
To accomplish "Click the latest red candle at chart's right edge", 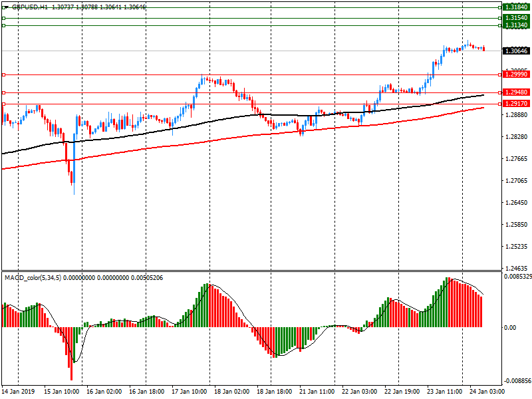I will 483,49.
